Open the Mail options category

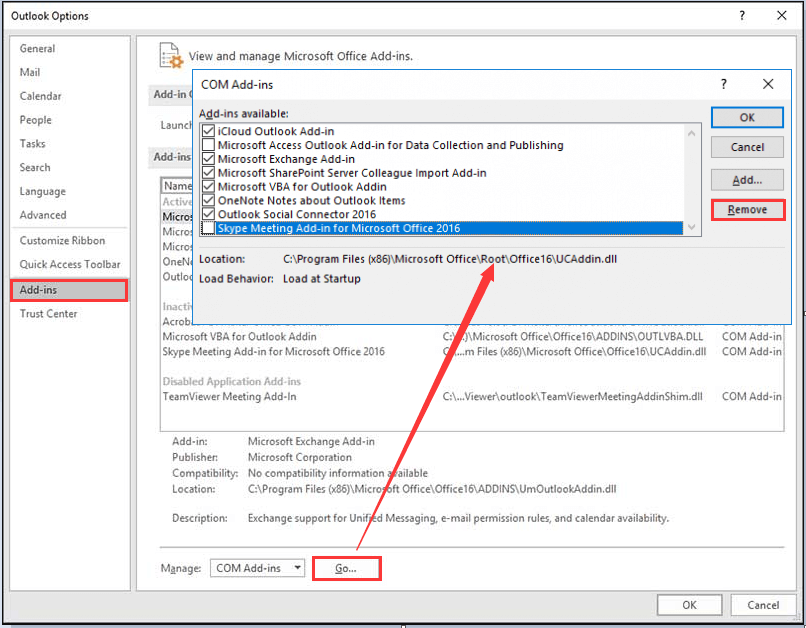(30, 72)
